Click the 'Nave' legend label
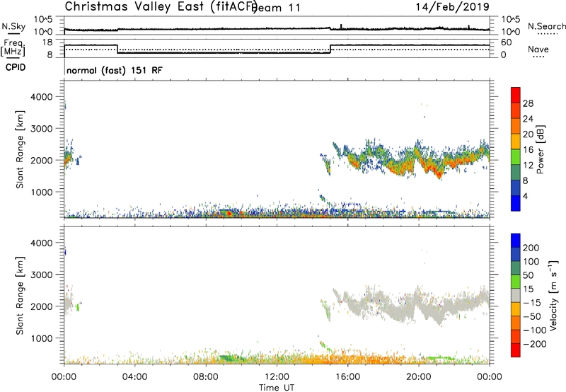Screen dimensions: 566x392 pos(538,49)
